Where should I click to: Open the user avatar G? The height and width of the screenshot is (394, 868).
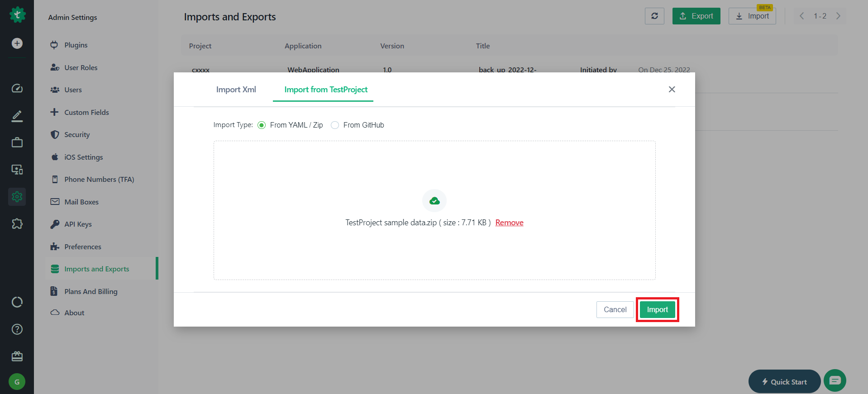pos(17,382)
